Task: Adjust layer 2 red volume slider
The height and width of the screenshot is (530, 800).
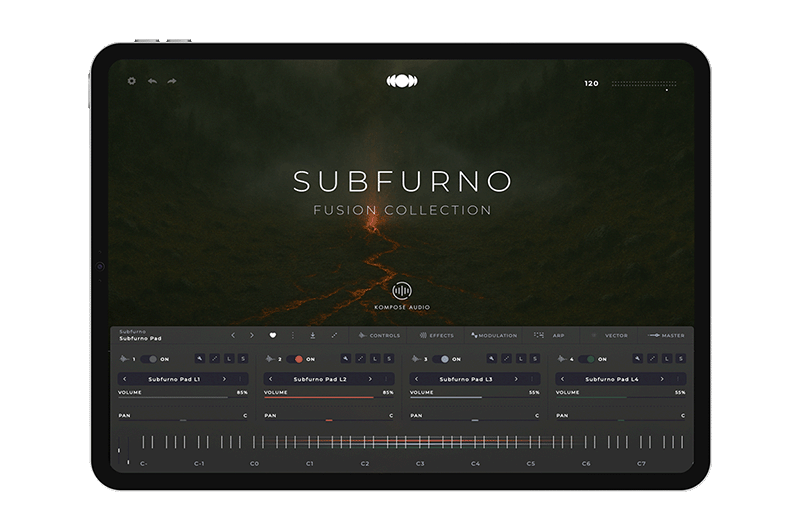Action: coord(329,397)
